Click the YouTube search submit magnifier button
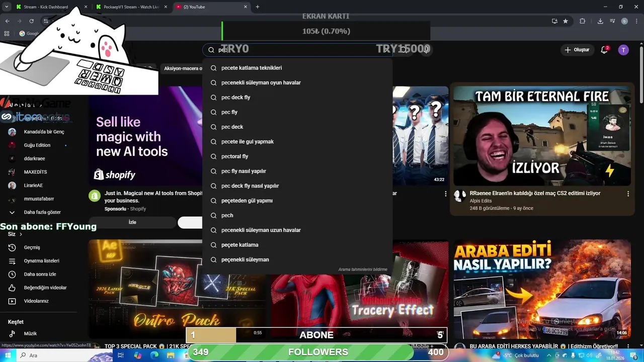 coord(404,49)
